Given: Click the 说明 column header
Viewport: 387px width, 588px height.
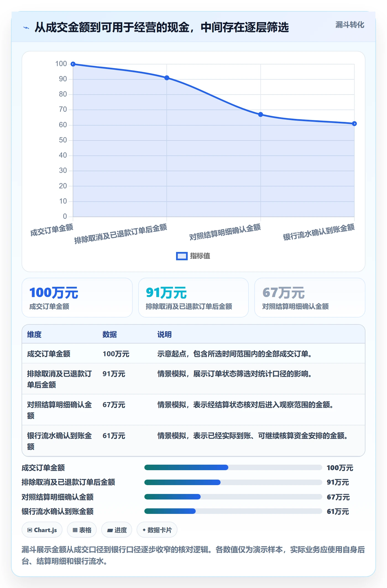Looking at the screenshot, I should [x=164, y=334].
